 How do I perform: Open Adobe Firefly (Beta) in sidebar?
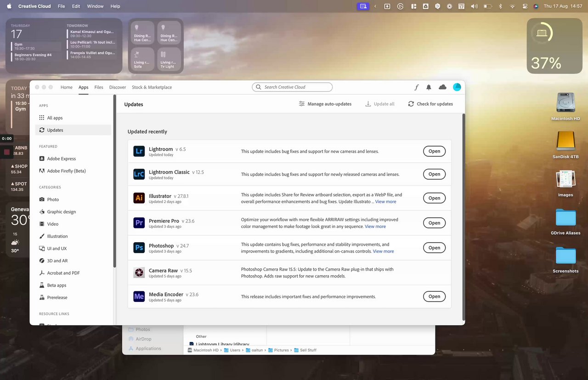[73, 171]
